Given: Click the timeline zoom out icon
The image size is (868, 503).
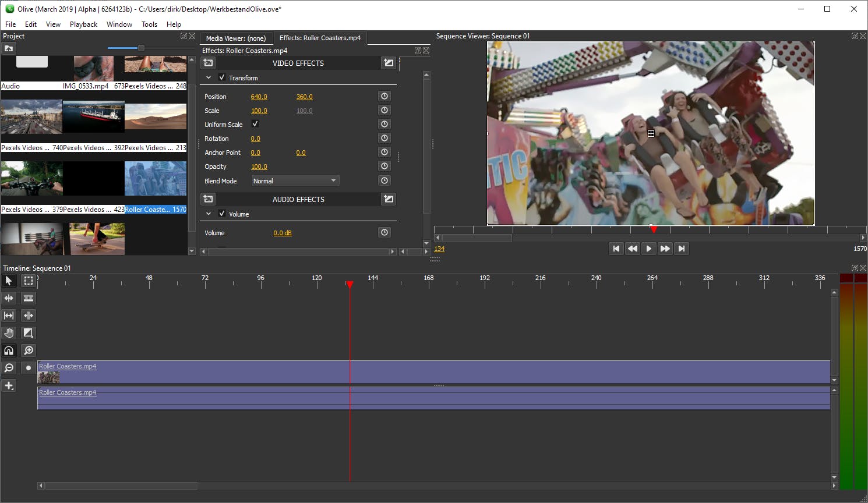Looking at the screenshot, I should 9,368.
